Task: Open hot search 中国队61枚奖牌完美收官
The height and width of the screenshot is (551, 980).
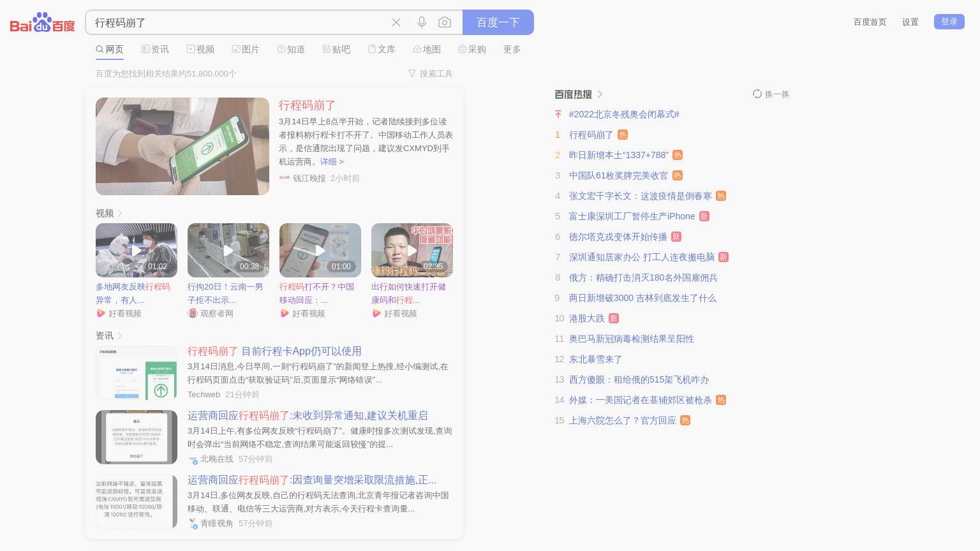Action: (619, 175)
